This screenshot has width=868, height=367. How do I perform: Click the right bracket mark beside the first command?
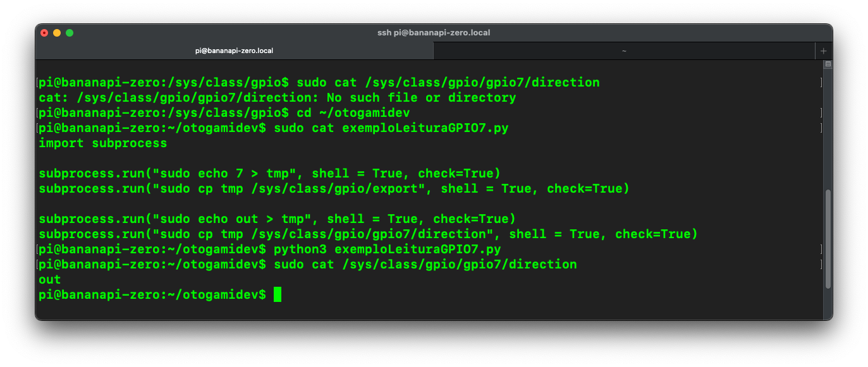click(821, 83)
